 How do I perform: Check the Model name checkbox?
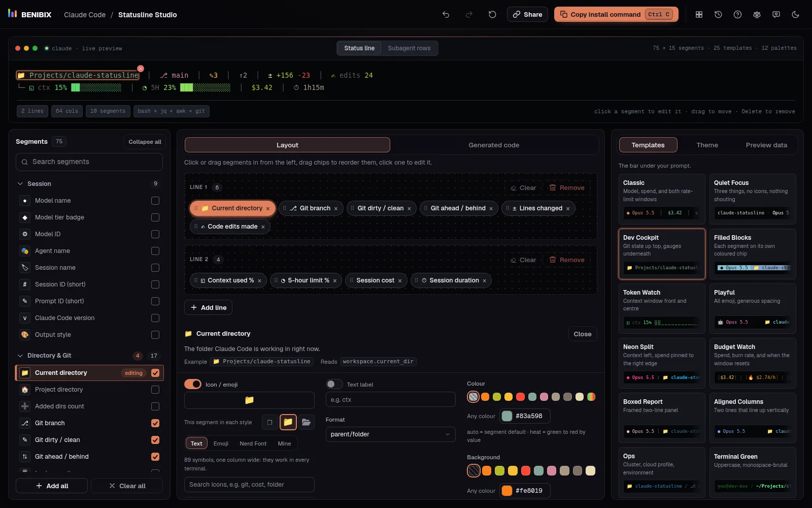[155, 201]
